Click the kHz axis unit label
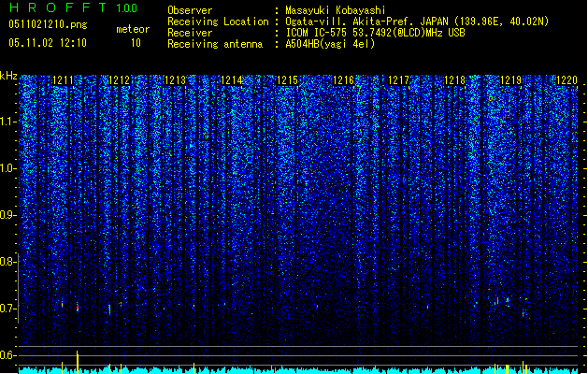Image resolution: width=588 pixels, height=374 pixels. pos(8,76)
